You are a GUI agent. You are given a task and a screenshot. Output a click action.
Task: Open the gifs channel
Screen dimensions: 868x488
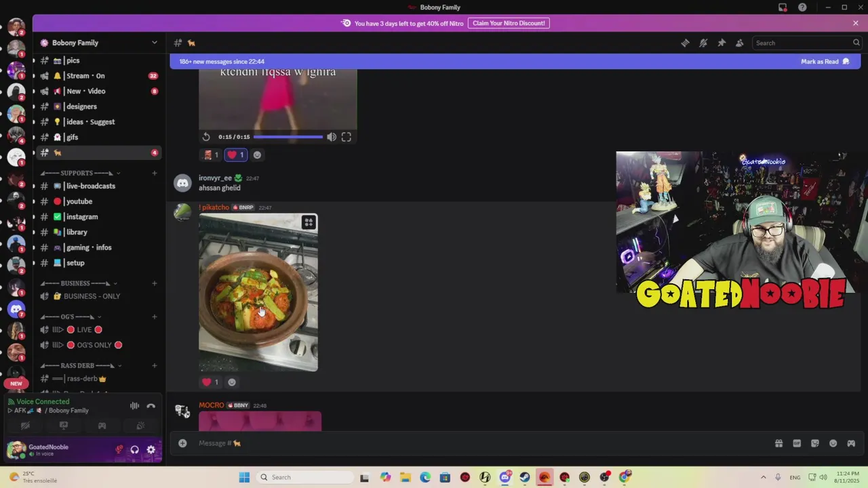click(98, 137)
